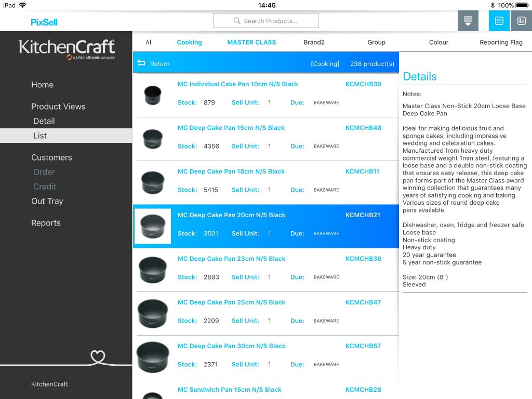Select MC Deep Cake Pan 20cm N/S Black
Image resolution: width=532 pixels, height=399 pixels.
pyautogui.click(x=231, y=215)
